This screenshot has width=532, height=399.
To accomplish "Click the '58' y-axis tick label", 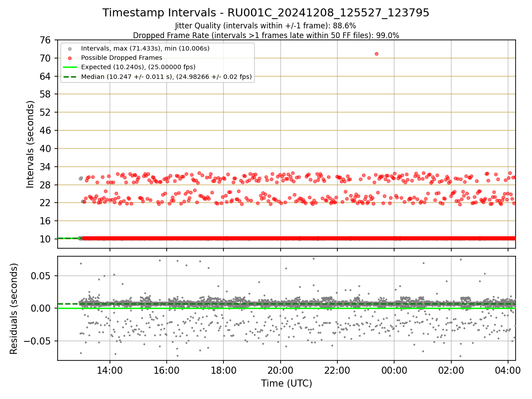I will (x=46, y=94).
